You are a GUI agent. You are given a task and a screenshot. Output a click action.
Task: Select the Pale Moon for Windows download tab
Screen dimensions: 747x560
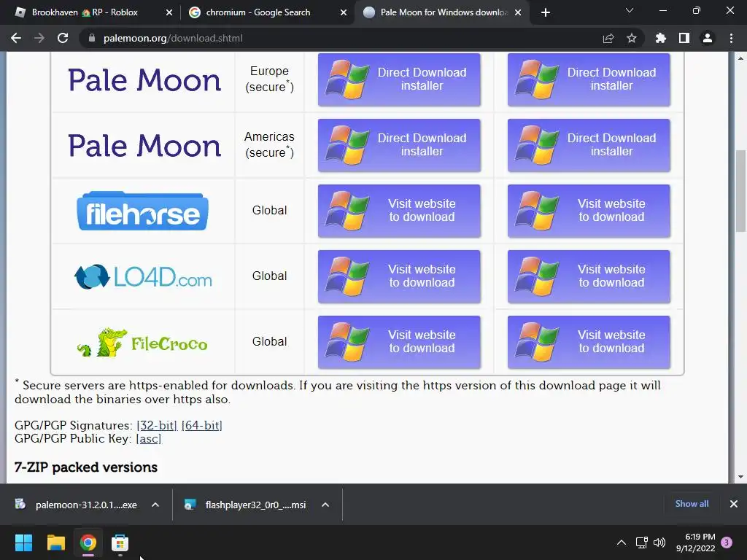tap(444, 12)
